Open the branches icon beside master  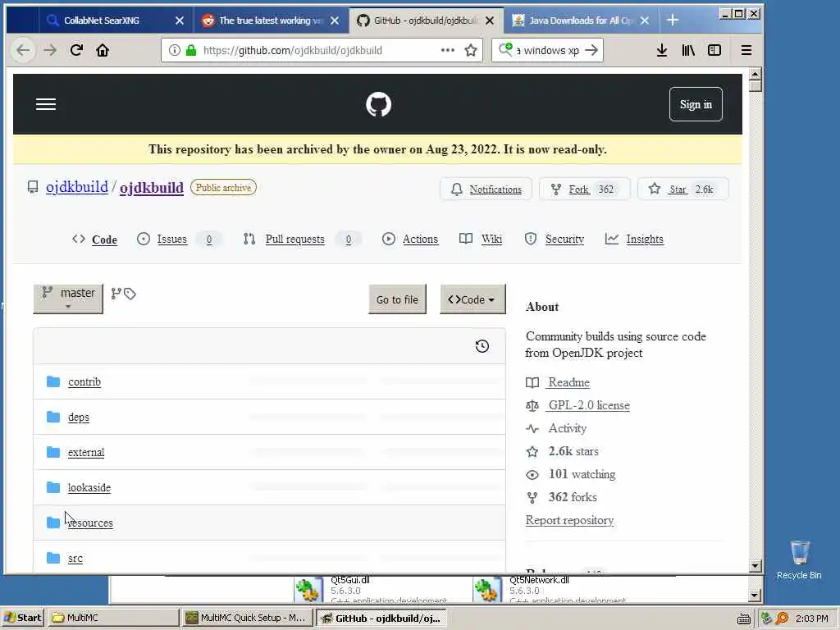pyautogui.click(x=116, y=294)
